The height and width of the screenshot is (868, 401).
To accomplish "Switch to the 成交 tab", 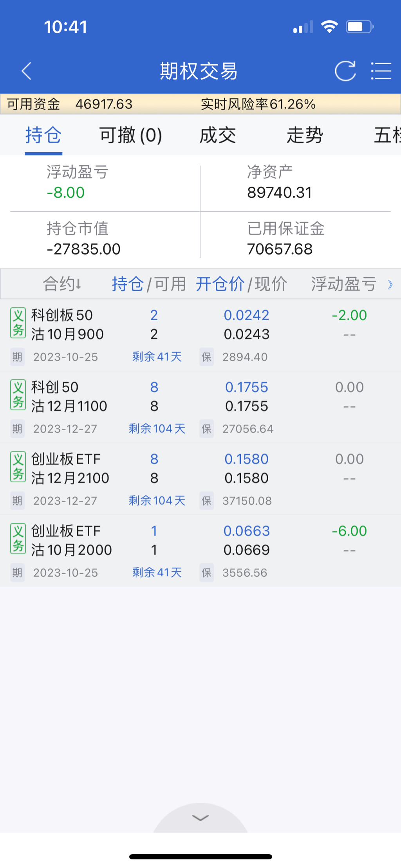I will pos(218,135).
